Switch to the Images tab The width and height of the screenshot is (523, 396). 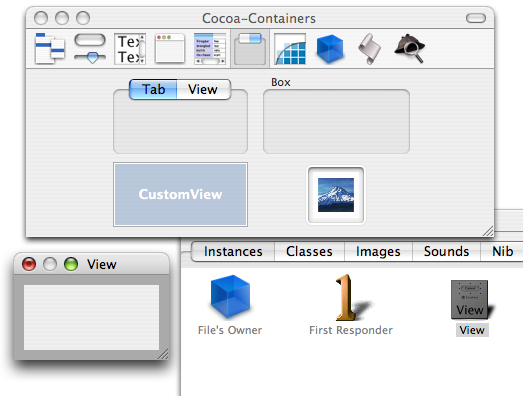click(378, 252)
